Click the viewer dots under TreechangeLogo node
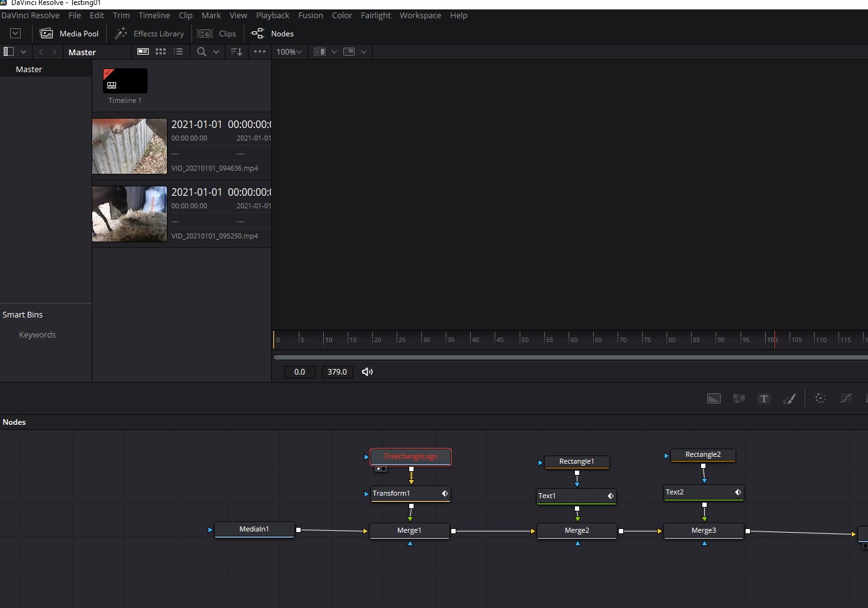This screenshot has width=868, height=608. (x=380, y=469)
